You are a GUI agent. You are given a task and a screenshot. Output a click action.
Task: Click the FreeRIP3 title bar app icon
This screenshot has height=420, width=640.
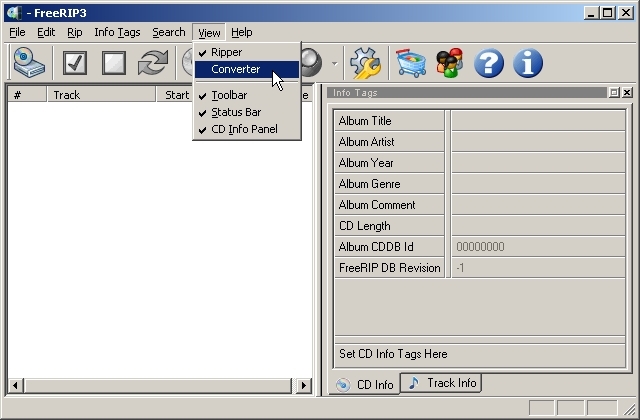(x=14, y=13)
